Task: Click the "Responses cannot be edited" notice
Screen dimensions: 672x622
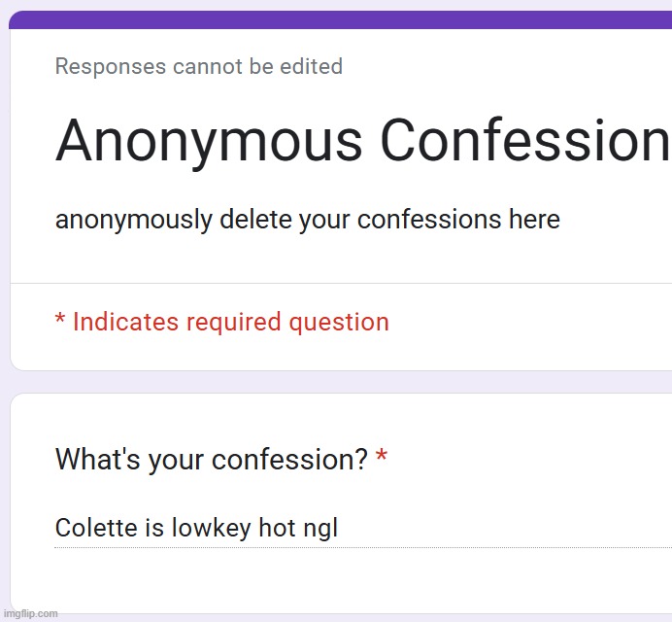Action: pyautogui.click(x=198, y=67)
